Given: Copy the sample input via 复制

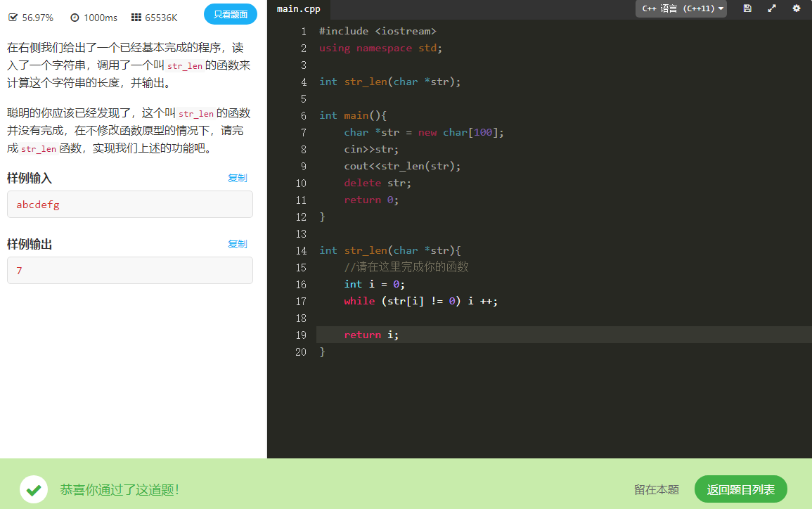Looking at the screenshot, I should click(237, 178).
